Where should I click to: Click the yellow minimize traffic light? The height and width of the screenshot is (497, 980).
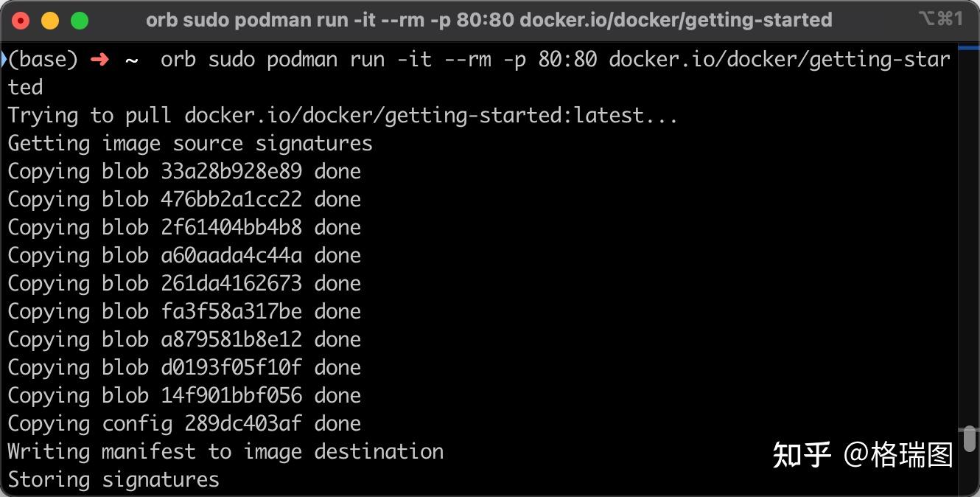49,20
